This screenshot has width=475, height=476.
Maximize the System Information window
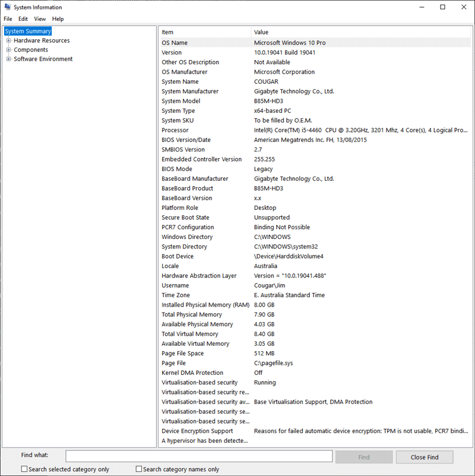coord(442,7)
